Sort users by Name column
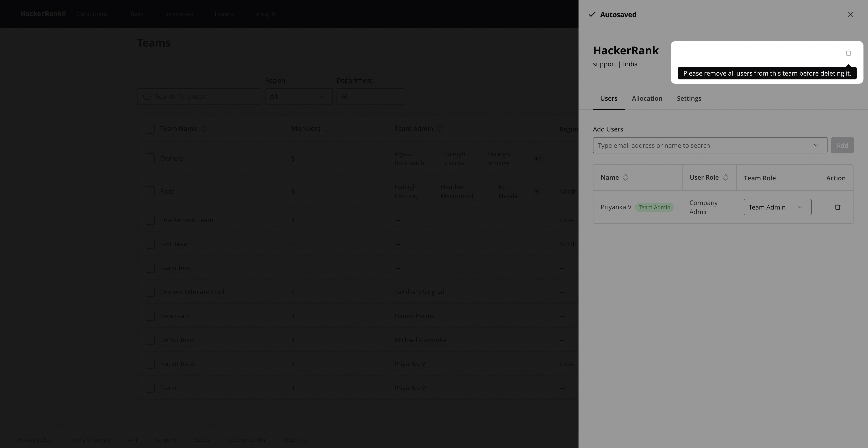The height and width of the screenshot is (448, 868). click(x=625, y=178)
